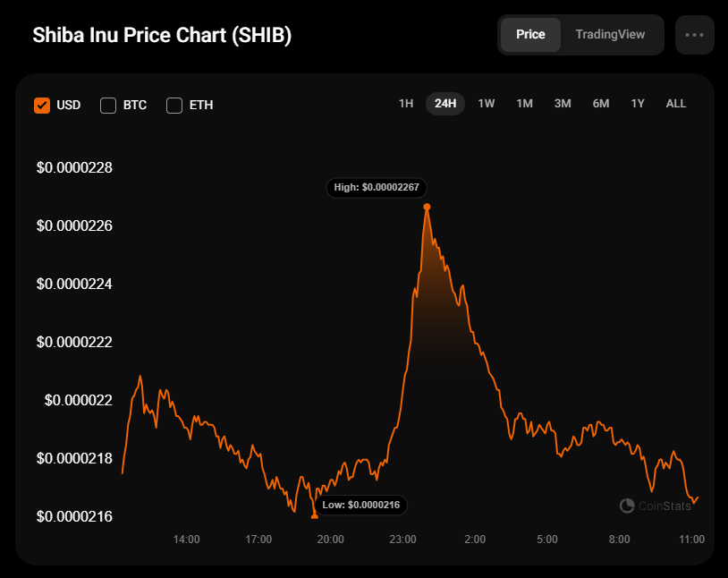The width and height of the screenshot is (728, 578).
Task: Enable the ETH currency checkbox
Action: 174,105
